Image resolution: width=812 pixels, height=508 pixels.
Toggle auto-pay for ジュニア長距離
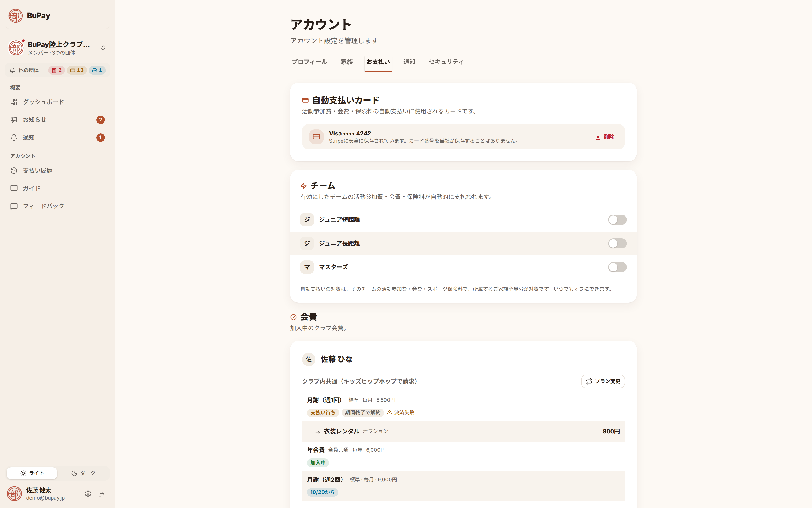[617, 244]
